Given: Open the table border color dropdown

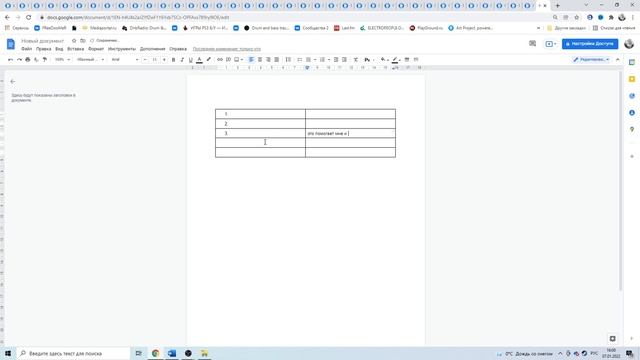Looking at the screenshot, I should pos(396,60).
